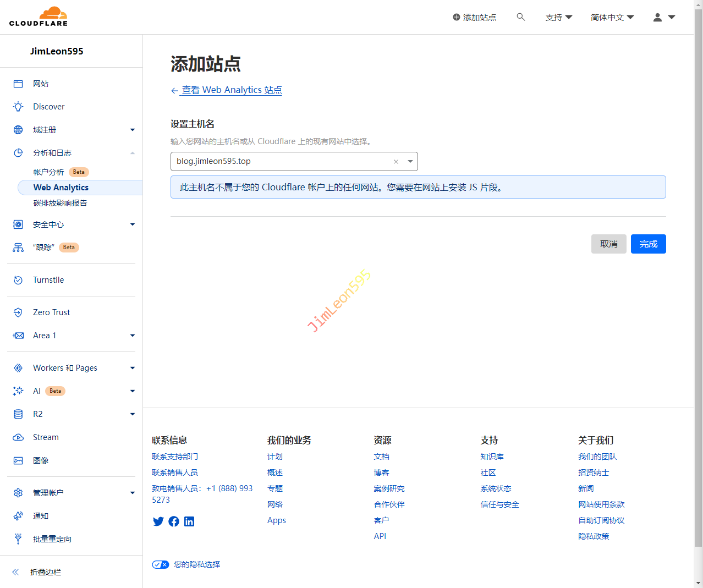Expand the Workers 和 Pages submenu
The image size is (703, 588).
[x=133, y=368]
